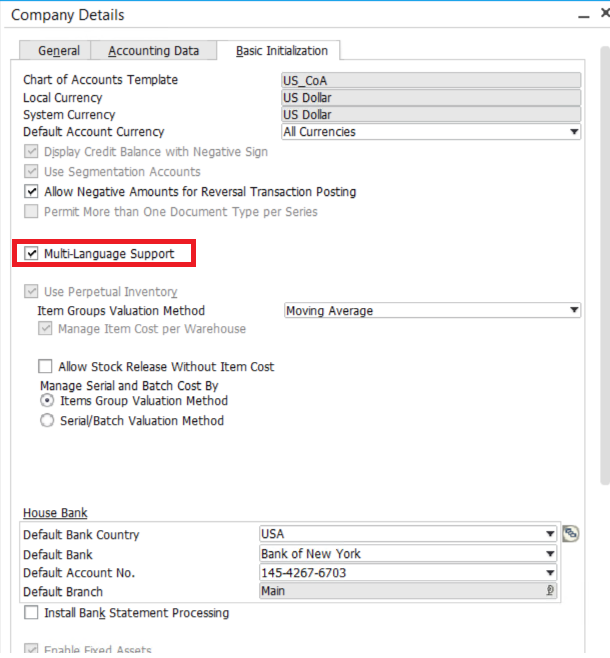Close the Company Details window
This screenshot has height=658, width=610.
point(604,15)
